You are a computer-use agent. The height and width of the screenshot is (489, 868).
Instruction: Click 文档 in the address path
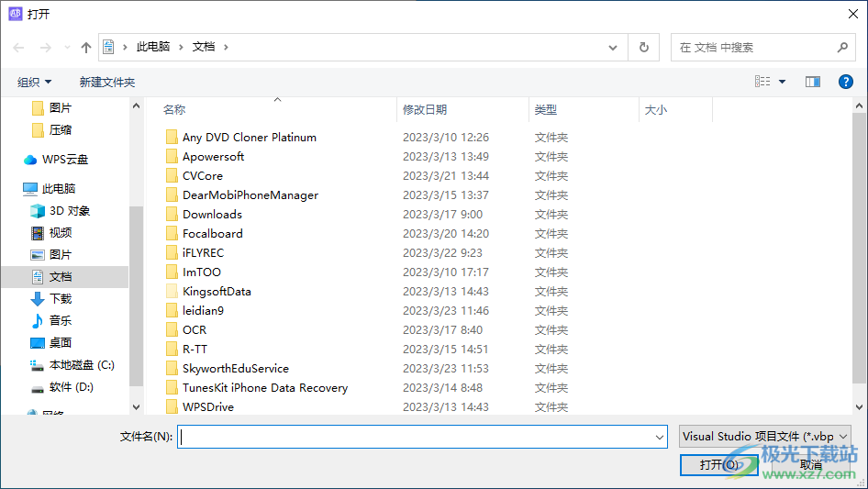[x=203, y=47]
